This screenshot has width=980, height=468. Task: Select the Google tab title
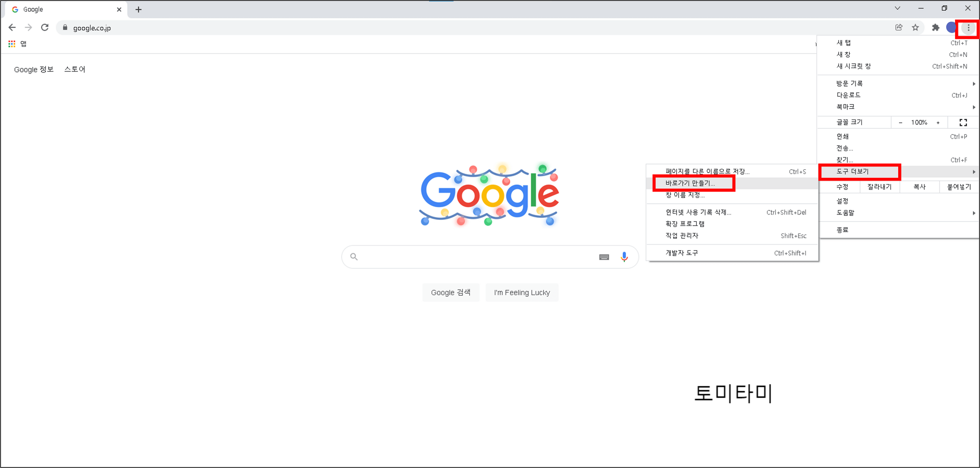(x=33, y=9)
